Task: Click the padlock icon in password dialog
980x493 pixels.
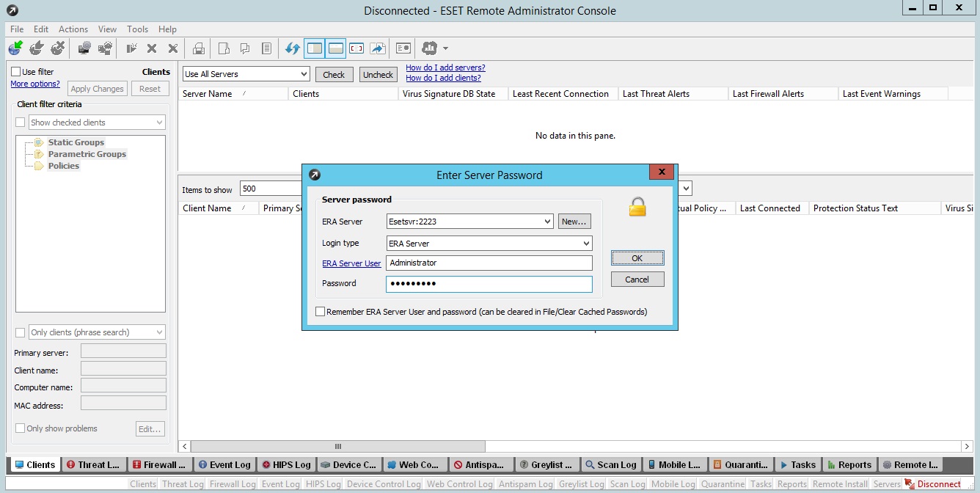Action: pos(637,207)
